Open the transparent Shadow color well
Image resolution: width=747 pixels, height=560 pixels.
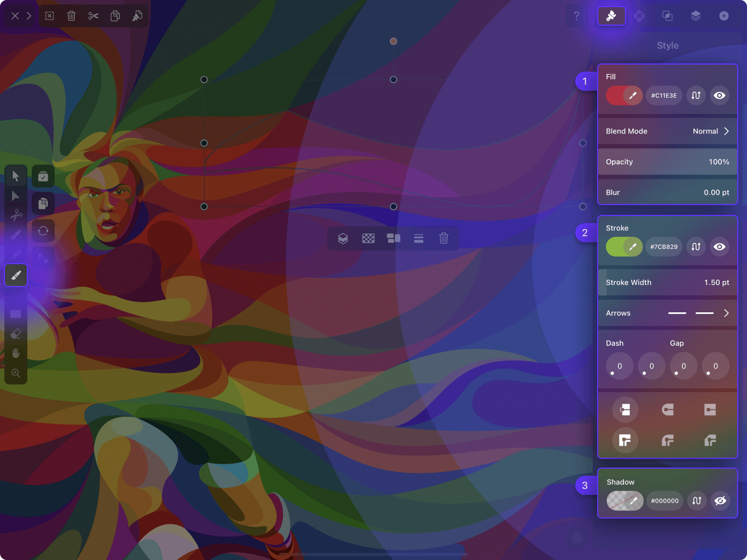[x=616, y=501]
